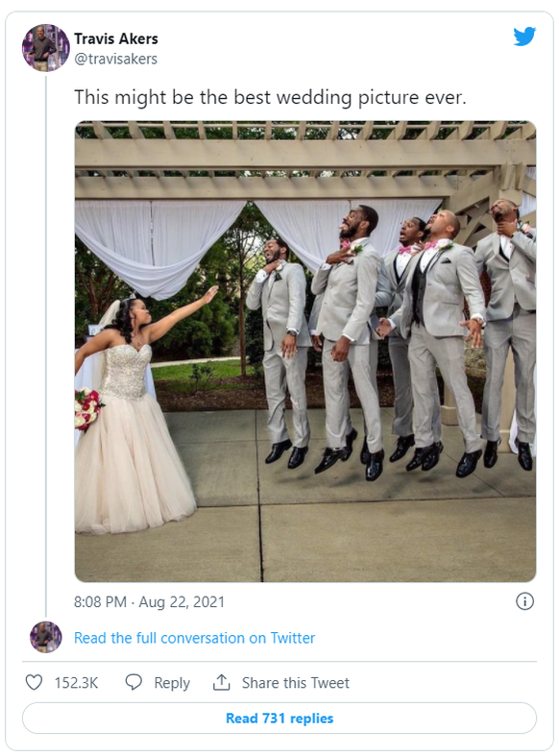Click the 8:08 PM · Aug 22, 2021 timestamp
This screenshot has width=559, height=756.
150,602
